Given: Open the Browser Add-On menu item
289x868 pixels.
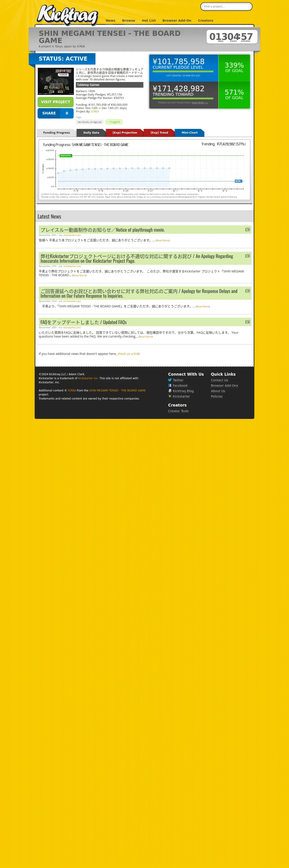Looking at the screenshot, I should pos(177,21).
